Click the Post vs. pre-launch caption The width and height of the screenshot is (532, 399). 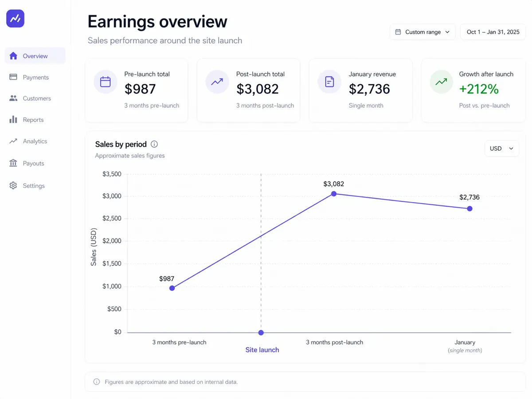[484, 106]
